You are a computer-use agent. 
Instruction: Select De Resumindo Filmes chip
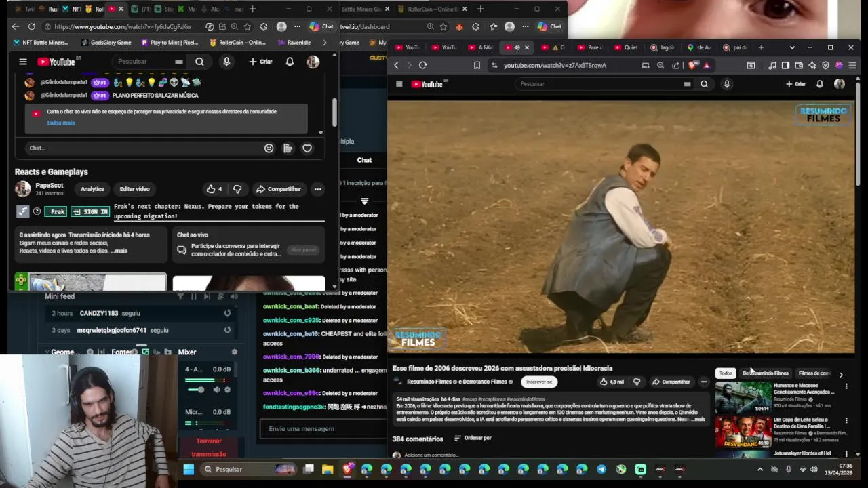765,373
